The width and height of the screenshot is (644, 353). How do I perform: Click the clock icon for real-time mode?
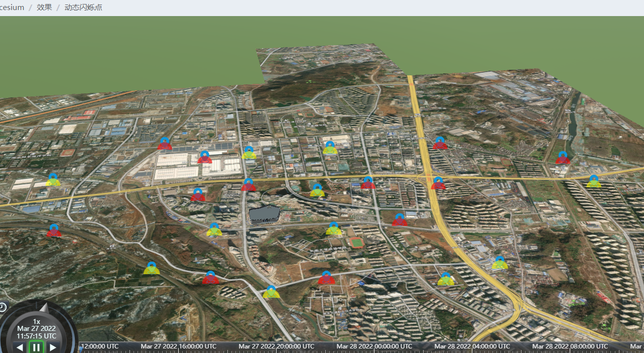pos(3,307)
